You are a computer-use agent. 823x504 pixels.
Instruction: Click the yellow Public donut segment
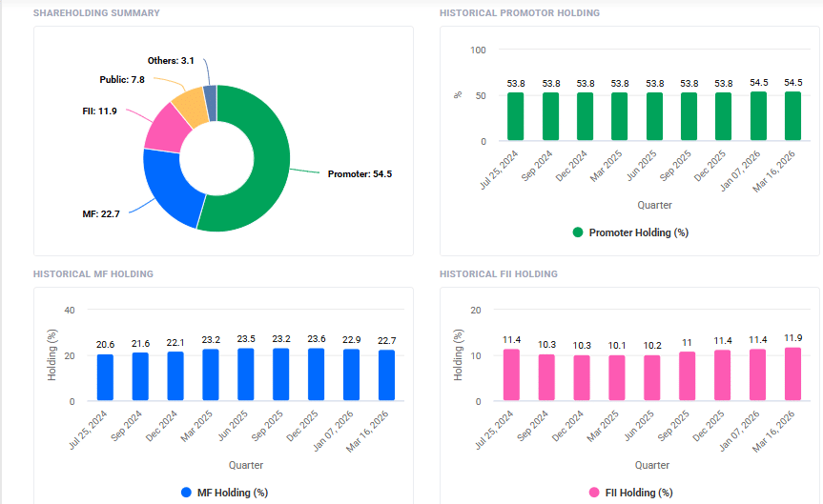pos(189,106)
